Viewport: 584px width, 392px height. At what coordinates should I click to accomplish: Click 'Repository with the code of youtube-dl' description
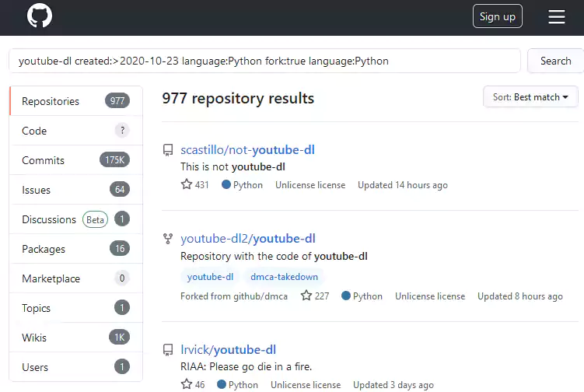coord(274,257)
